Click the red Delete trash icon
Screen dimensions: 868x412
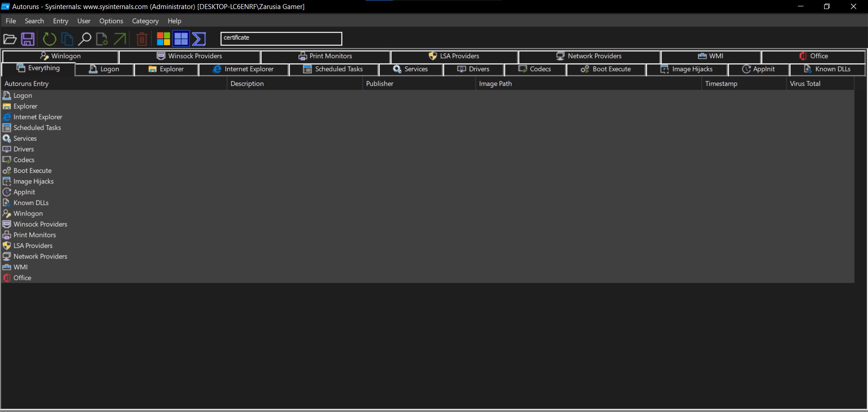coord(142,39)
